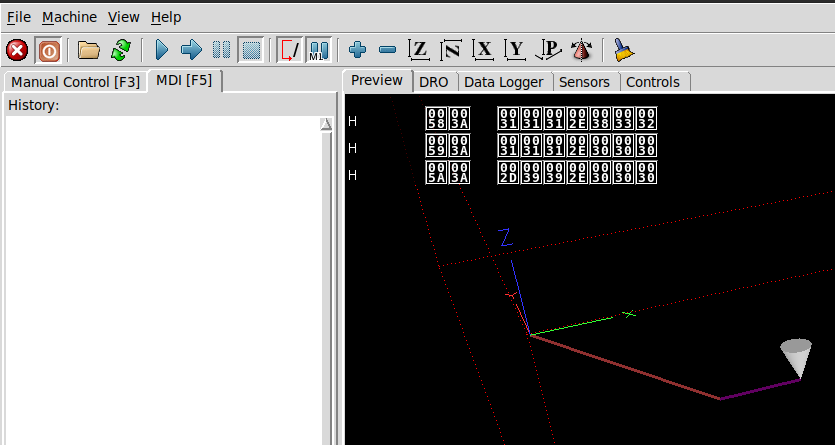Open the Sensors tab
835x445 pixels.
coord(584,82)
